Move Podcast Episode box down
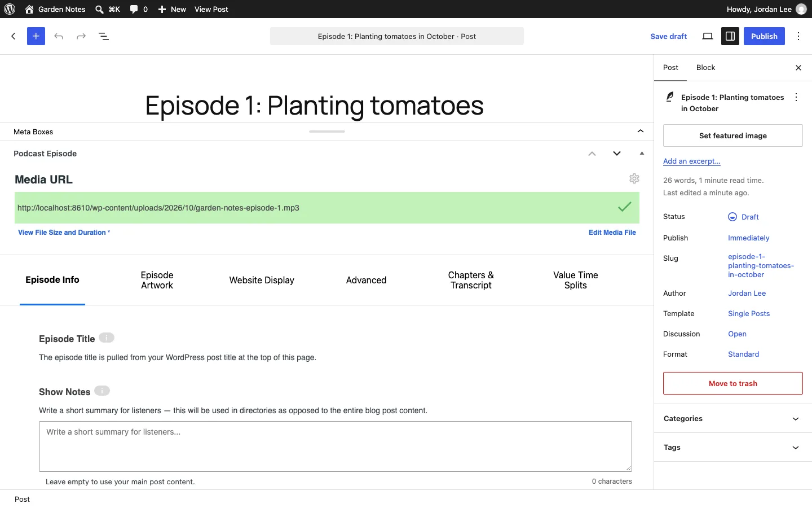Viewport: 812px width, 508px height. pyautogui.click(x=617, y=154)
